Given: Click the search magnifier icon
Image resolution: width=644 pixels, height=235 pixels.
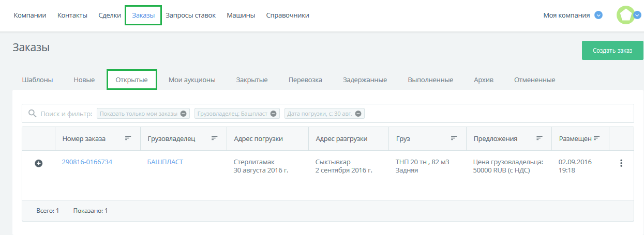Looking at the screenshot, I should (32, 113).
